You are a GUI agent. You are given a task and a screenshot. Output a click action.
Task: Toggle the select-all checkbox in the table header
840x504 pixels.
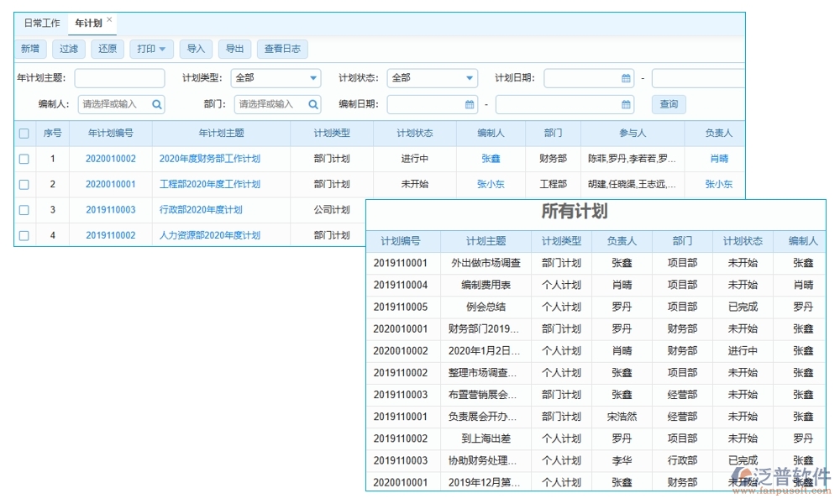pyautogui.click(x=24, y=134)
